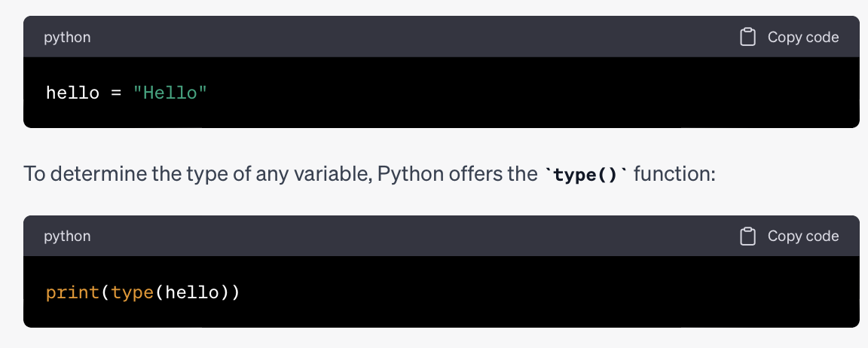Click the python label on the second code block

pyautogui.click(x=67, y=237)
